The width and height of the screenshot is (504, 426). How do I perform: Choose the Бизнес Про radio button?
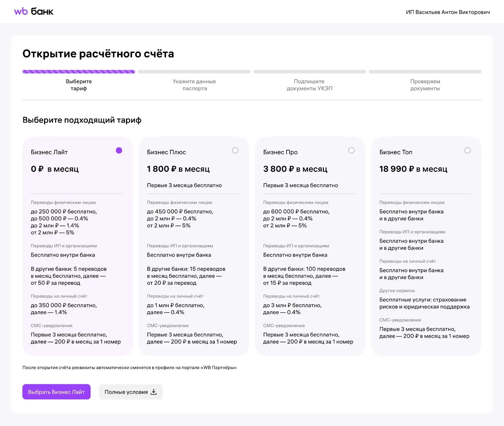351,151
